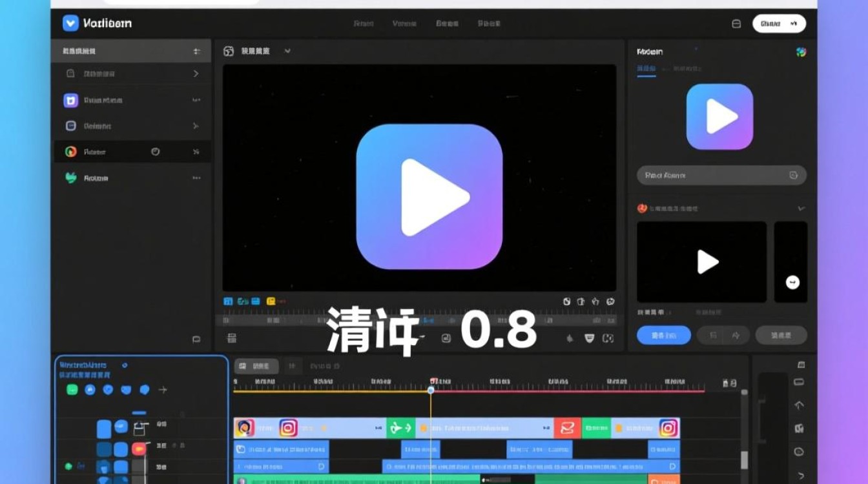The height and width of the screenshot is (484, 868).
Task: Click the shield-shaped icon in viewer bottom bar
Action: tap(589, 338)
